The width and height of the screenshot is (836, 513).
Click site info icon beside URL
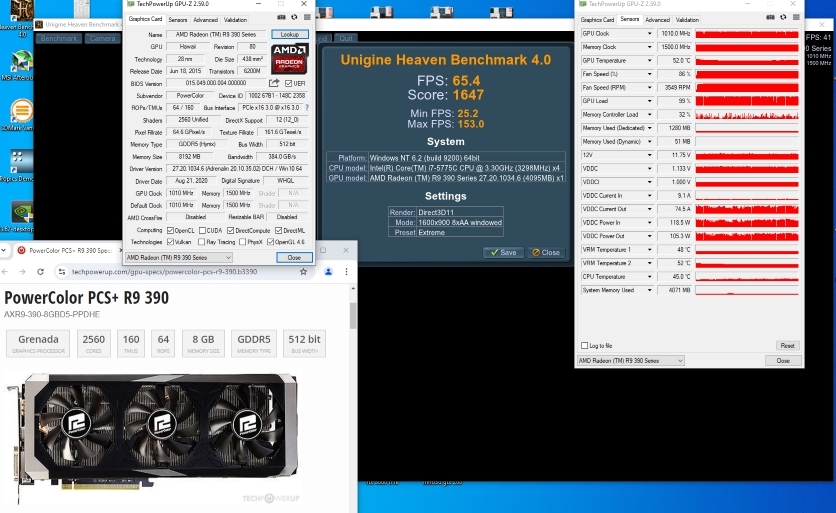click(62, 271)
